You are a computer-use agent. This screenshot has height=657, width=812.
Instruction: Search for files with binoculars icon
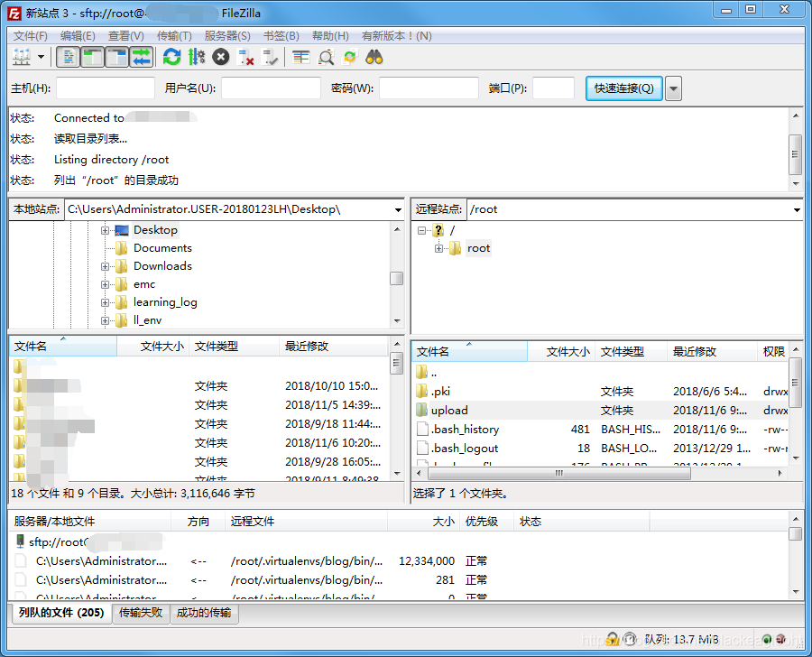coord(374,57)
